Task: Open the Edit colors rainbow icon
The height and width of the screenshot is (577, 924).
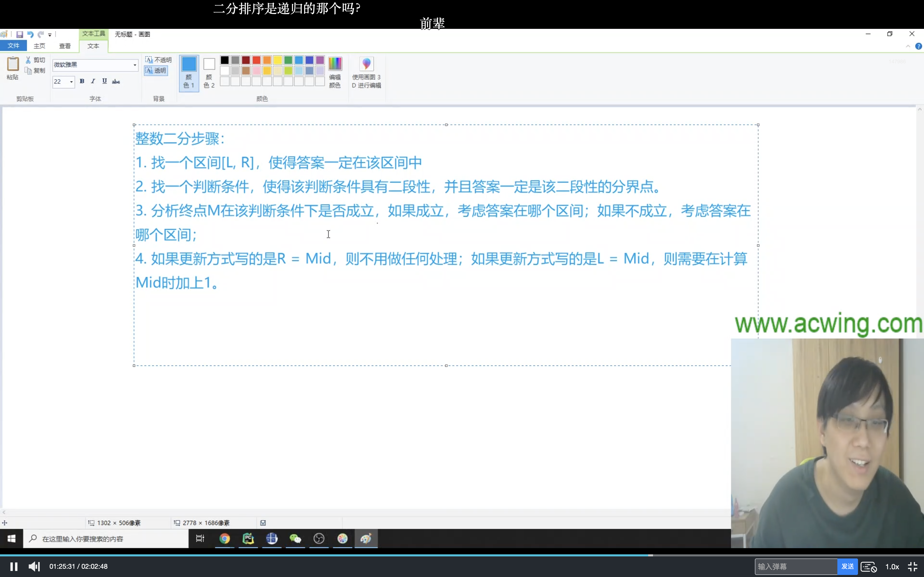Action: coord(335,64)
